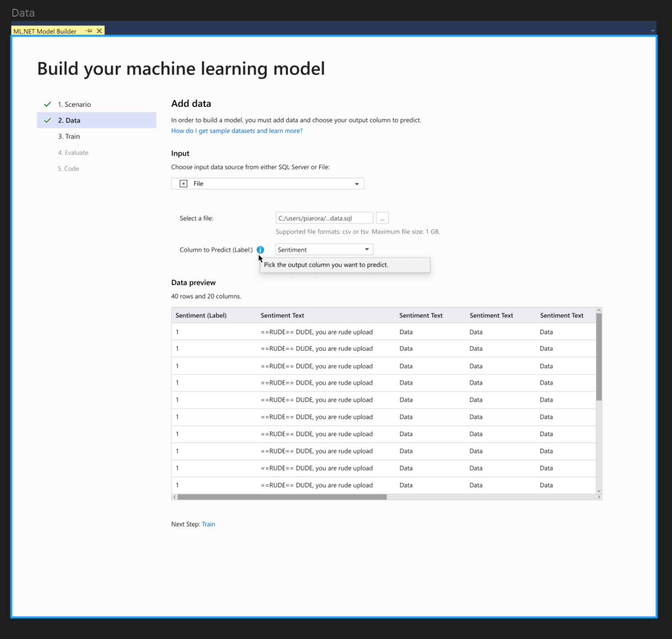
Task: Click the "Build your machine learning model" title
Action: point(181,69)
